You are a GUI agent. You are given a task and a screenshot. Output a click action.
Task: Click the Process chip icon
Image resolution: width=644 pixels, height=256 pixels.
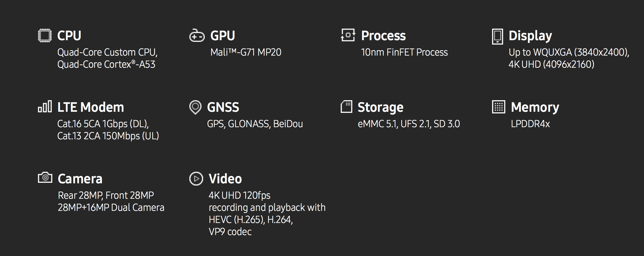[x=348, y=35]
